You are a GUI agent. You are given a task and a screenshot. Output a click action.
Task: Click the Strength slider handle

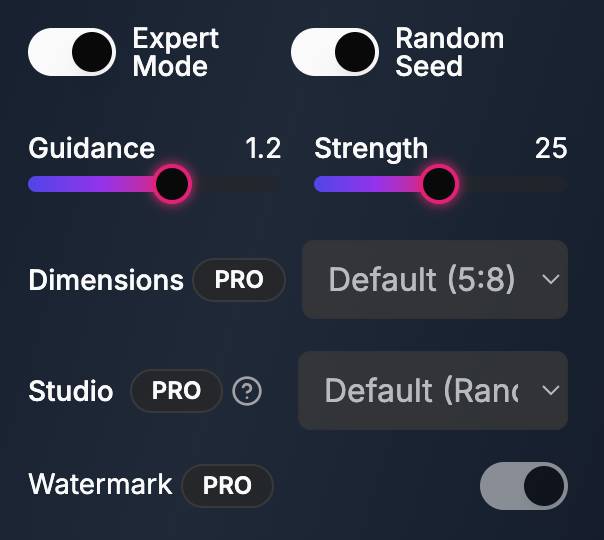(x=438, y=184)
